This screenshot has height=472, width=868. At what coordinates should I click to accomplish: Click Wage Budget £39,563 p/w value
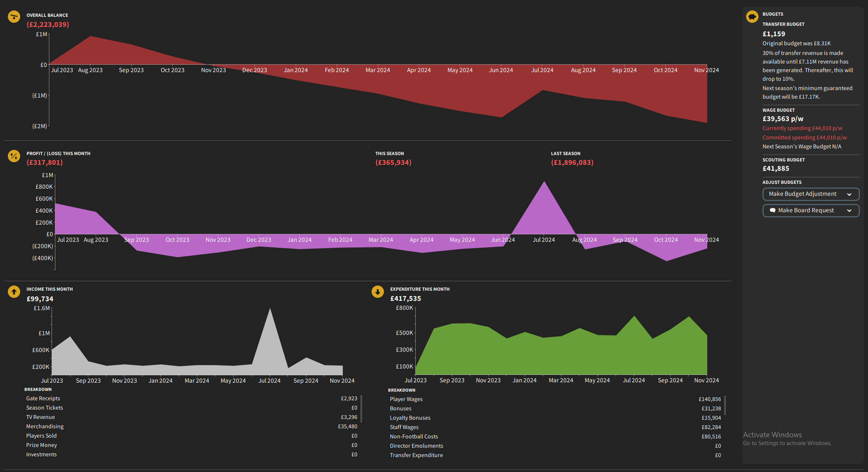[x=783, y=119]
